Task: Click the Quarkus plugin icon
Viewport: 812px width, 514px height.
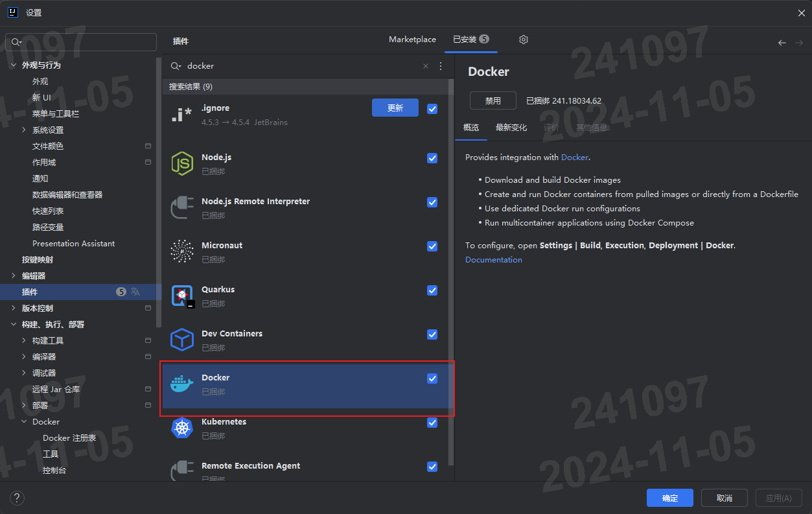Action: 182,296
